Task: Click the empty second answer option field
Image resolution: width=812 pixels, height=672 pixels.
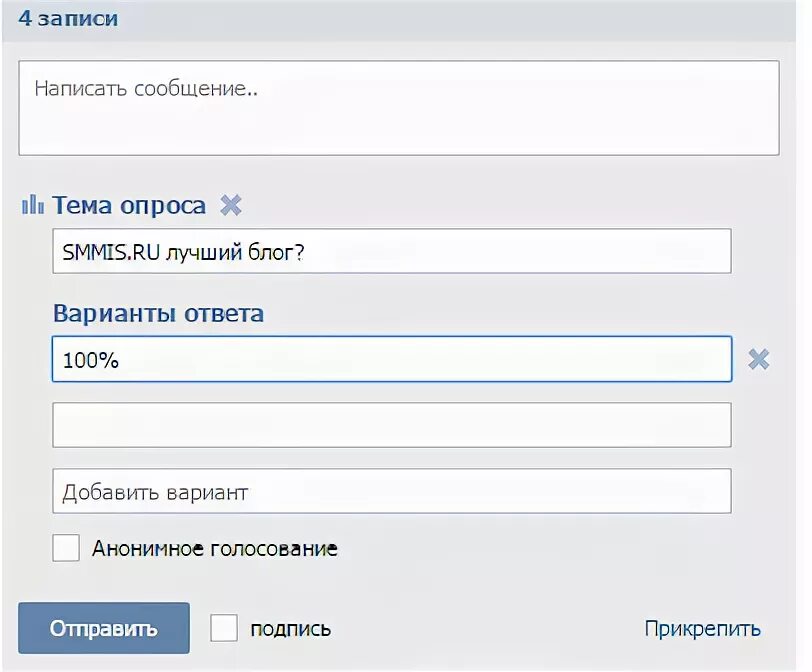Action: [392, 425]
